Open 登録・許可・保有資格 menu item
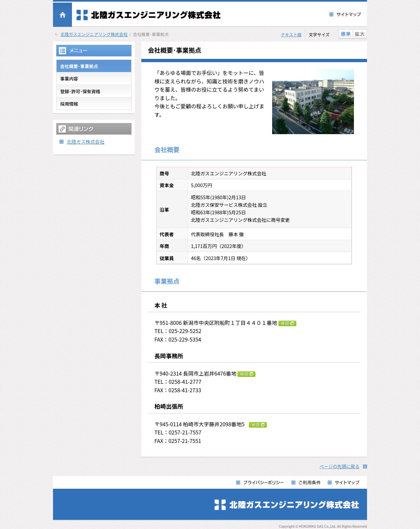The height and width of the screenshot is (529, 420). (x=94, y=92)
